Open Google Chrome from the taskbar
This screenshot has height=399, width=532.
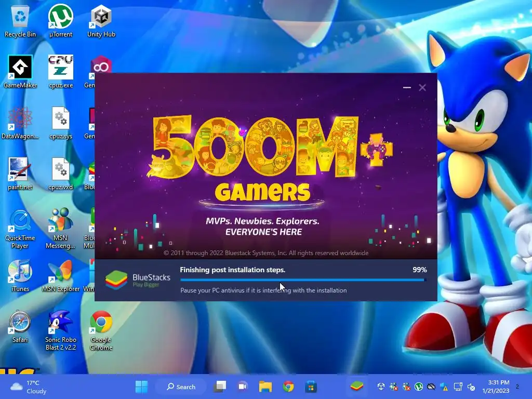point(288,387)
